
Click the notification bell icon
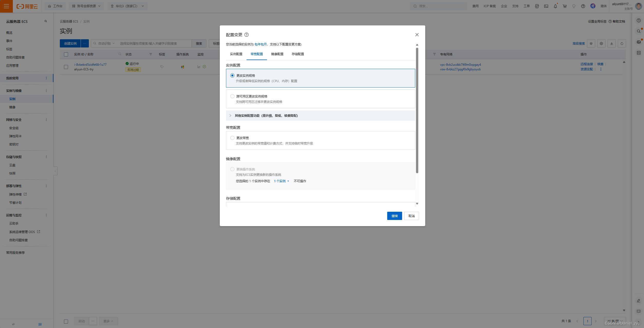point(555,6)
